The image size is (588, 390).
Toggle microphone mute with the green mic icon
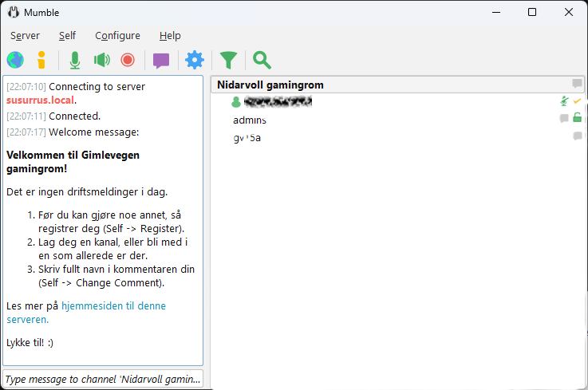point(75,60)
